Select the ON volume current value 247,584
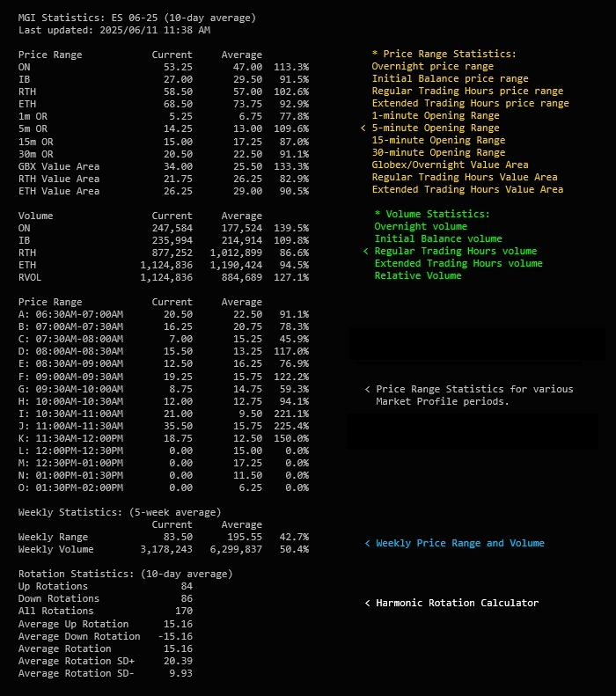Screen dimensions: 616x696 172,228
